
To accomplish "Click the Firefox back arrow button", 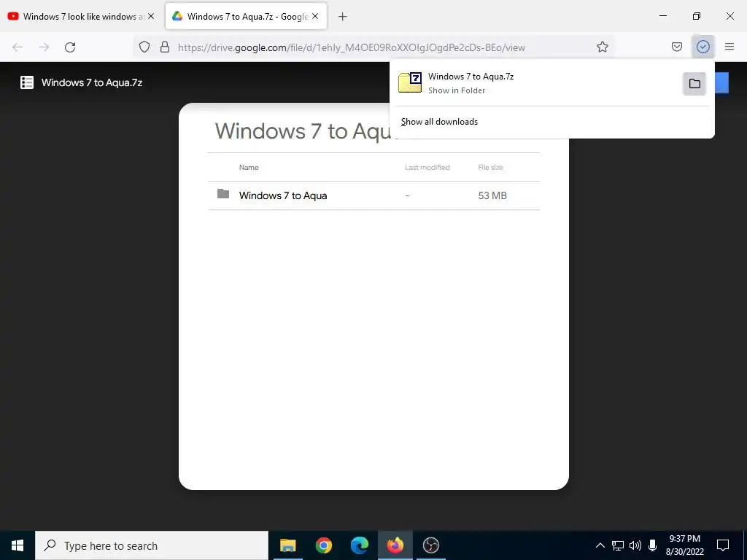I will click(x=18, y=47).
